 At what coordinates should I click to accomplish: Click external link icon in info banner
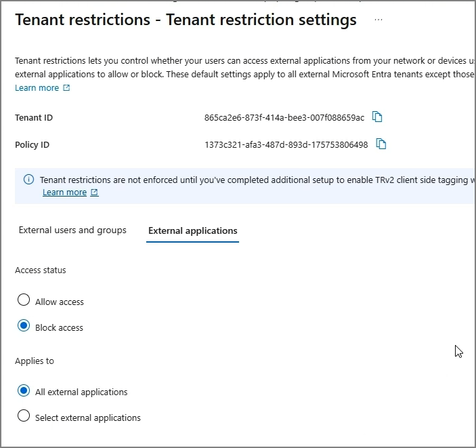click(94, 192)
